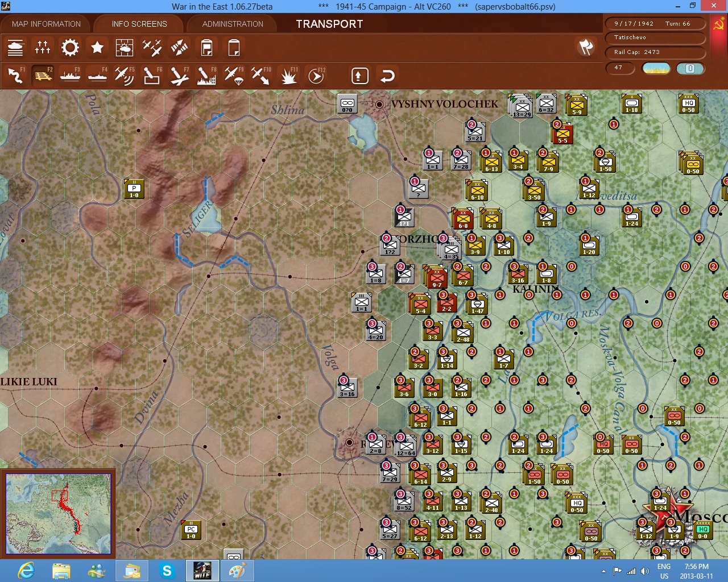Select F10 air transfer mode

261,76
